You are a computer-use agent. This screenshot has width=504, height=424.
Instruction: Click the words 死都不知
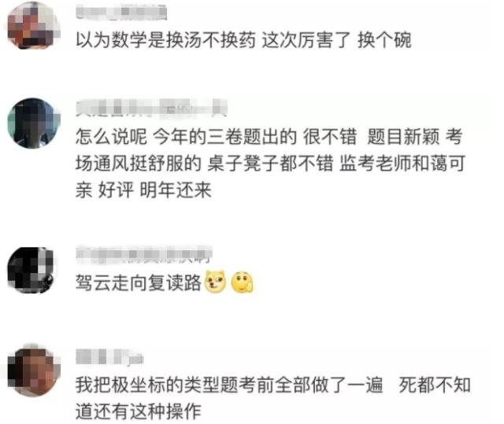(x=435, y=385)
